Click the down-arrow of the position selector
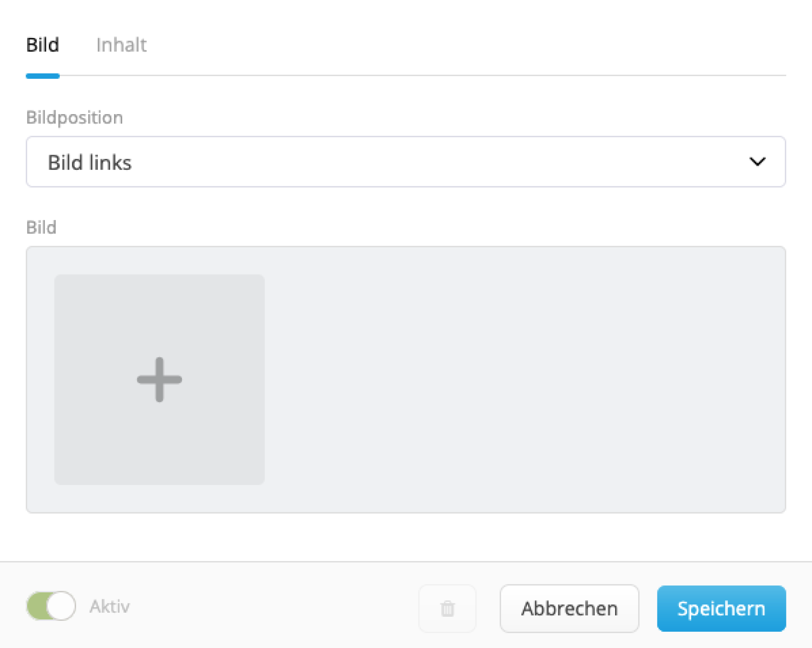 [758, 162]
